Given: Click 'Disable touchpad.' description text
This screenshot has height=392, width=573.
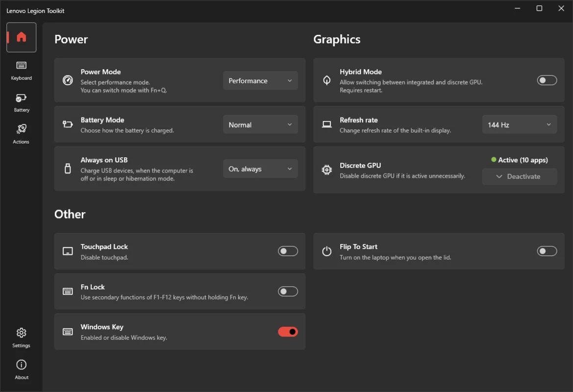Looking at the screenshot, I should (x=104, y=258).
